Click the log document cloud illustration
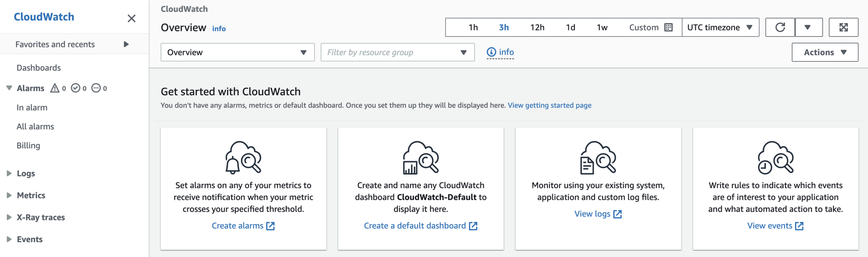The width and height of the screenshot is (868, 257). (598, 157)
